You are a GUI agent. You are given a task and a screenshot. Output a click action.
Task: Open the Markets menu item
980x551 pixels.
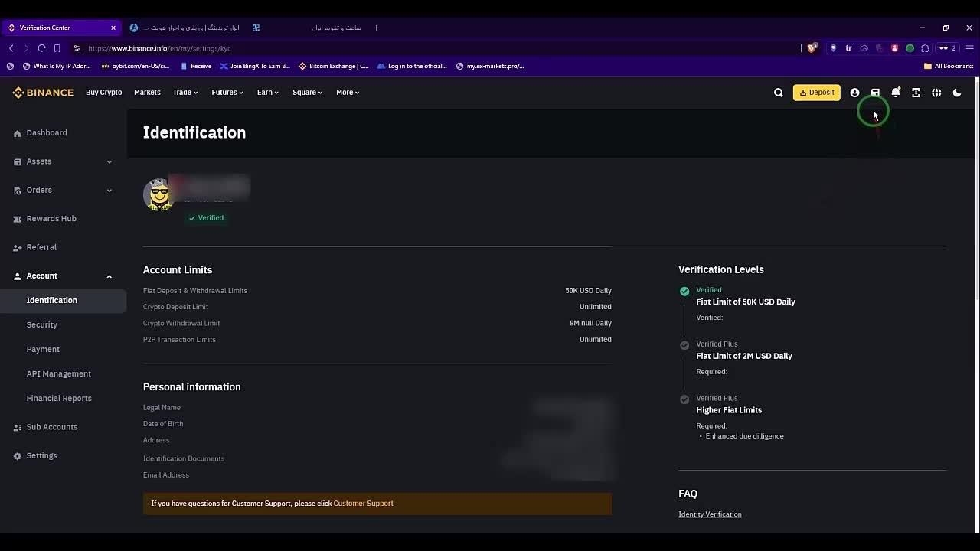click(147, 93)
